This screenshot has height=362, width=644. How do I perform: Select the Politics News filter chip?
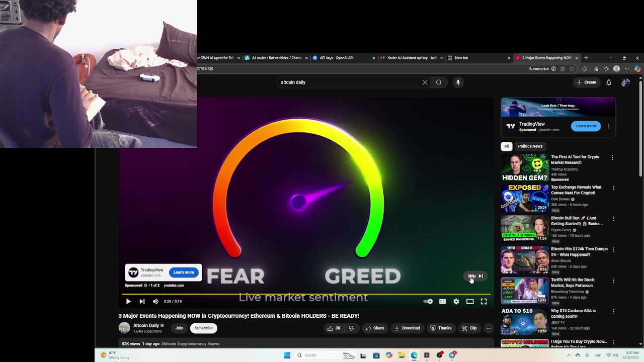click(x=530, y=146)
